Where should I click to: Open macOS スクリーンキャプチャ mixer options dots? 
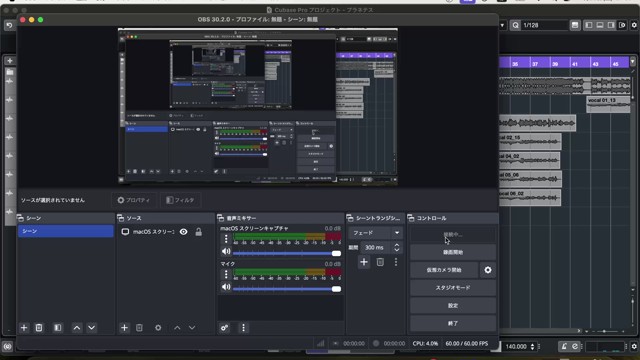[226, 238]
